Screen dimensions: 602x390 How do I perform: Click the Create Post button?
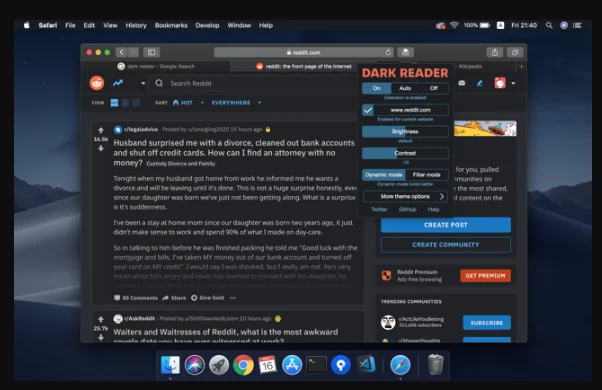tap(446, 225)
